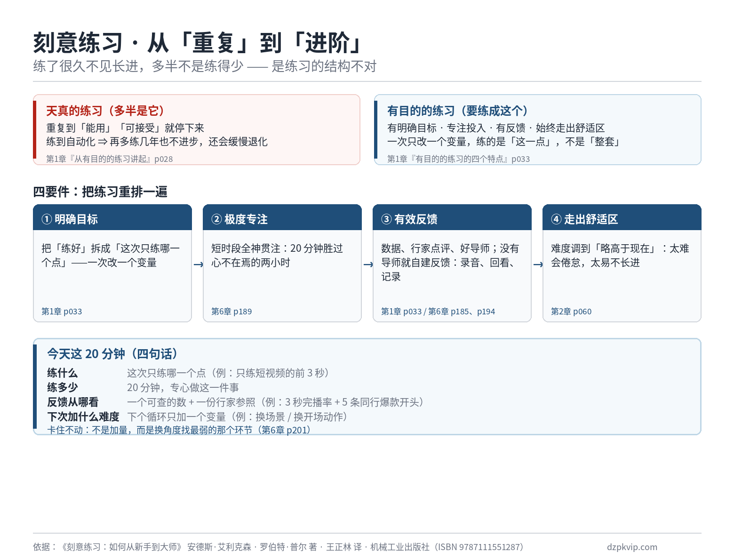Viewport: 734px width, 560px height.
Task: Click the line starting "一次只改一个变量，练的是"
Action: coord(504,142)
